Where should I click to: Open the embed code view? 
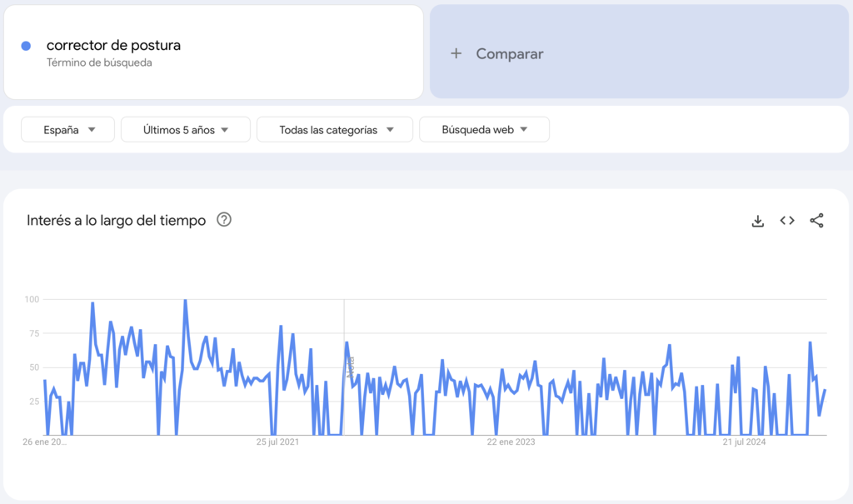pyautogui.click(x=786, y=220)
